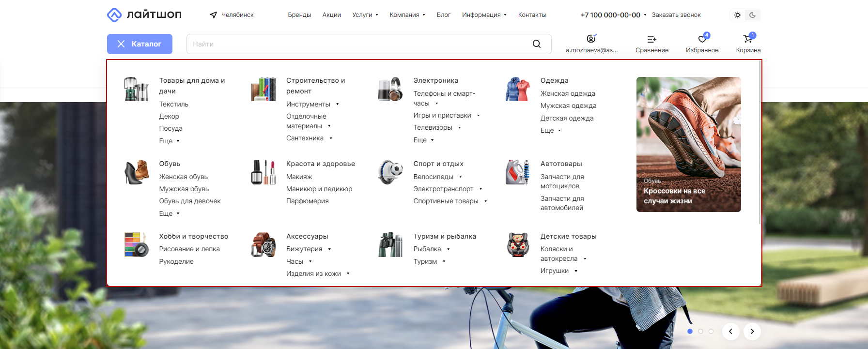Go to next banner slide
Screen dimensions: 868x349
752,332
